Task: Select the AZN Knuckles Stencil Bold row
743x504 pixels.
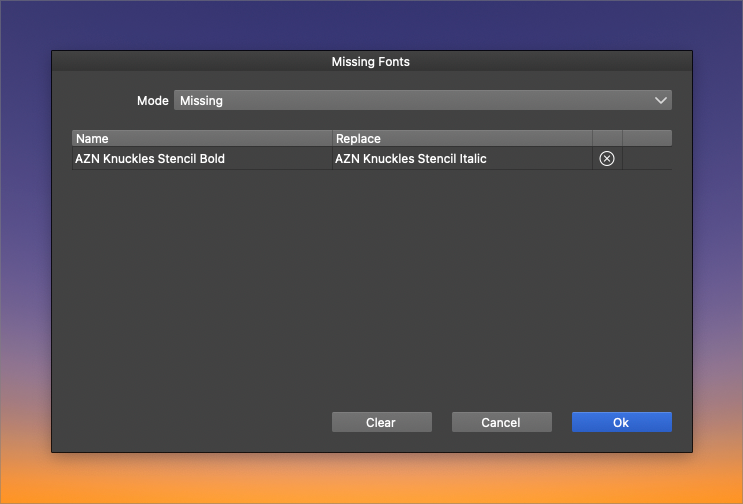Action: pyautogui.click(x=200, y=158)
